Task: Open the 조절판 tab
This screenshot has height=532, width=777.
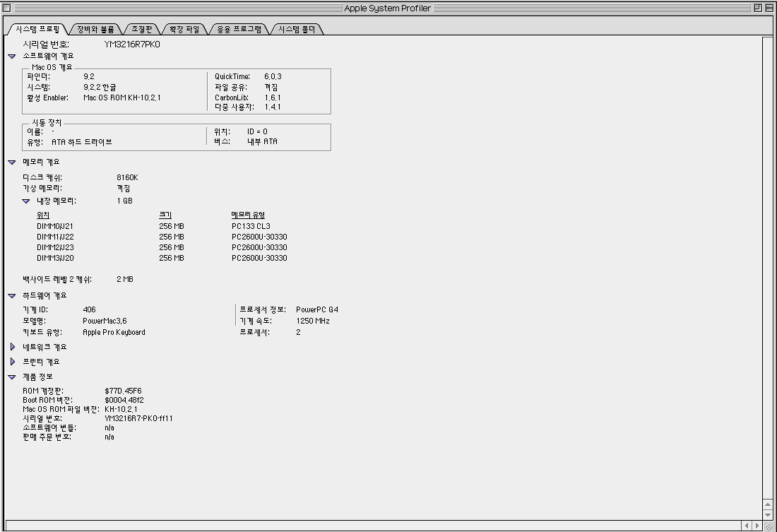Action: pyautogui.click(x=143, y=30)
